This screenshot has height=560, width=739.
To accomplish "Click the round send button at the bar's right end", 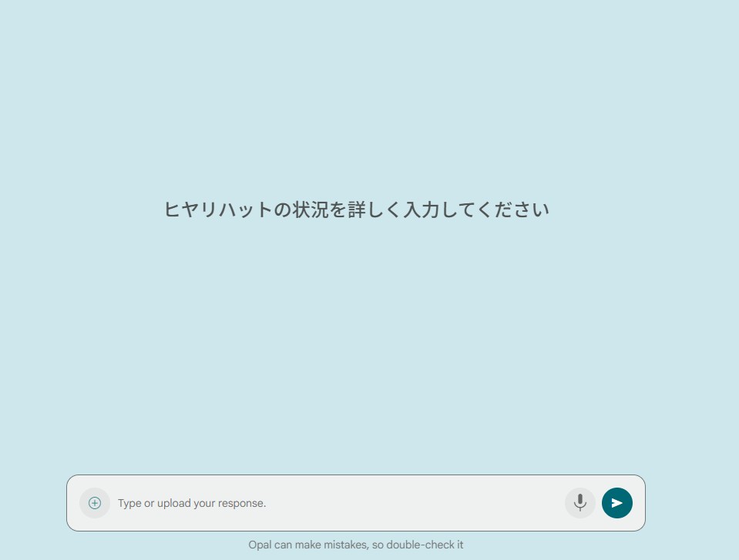I will 616,503.
